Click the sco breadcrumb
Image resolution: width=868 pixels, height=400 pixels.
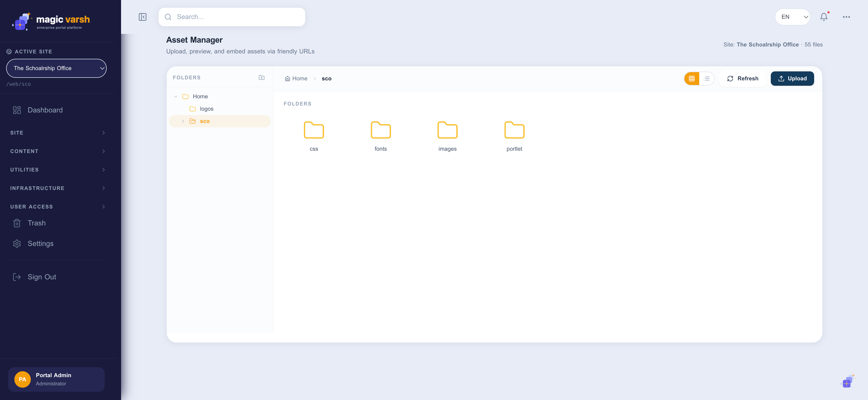tap(327, 79)
